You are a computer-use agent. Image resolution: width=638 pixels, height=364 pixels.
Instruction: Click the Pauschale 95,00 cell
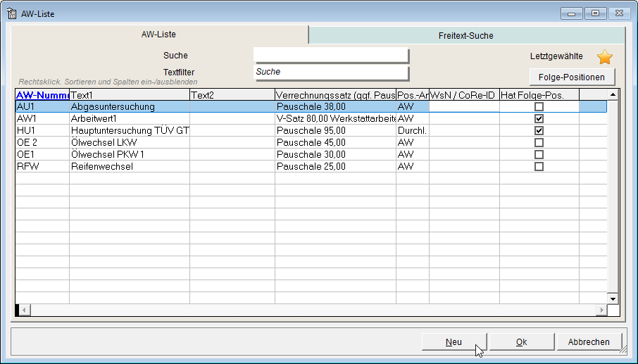click(x=336, y=130)
